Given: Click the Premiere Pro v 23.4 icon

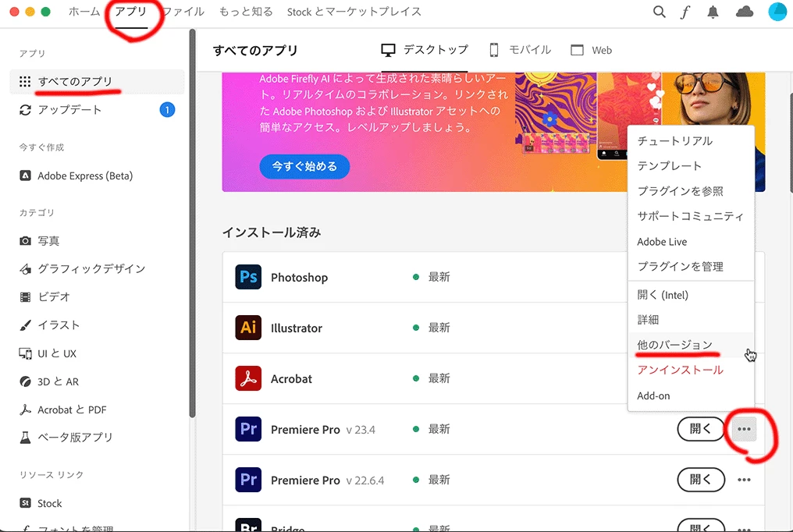Looking at the screenshot, I should coord(248,429).
